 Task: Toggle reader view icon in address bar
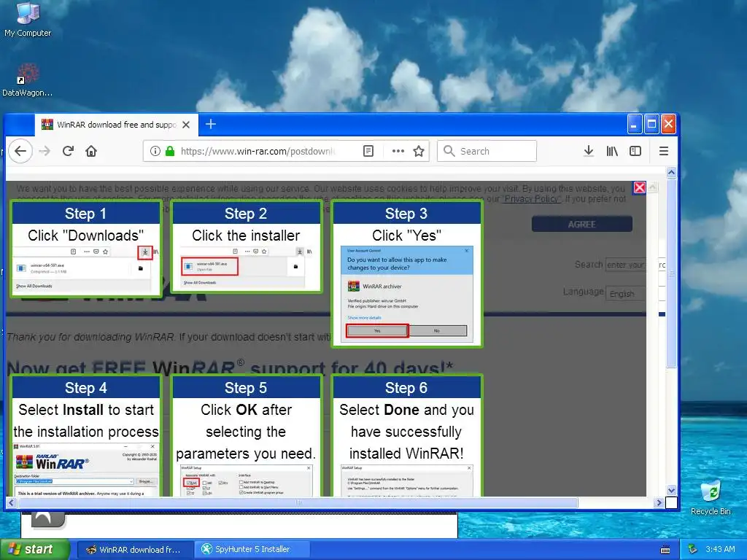[x=368, y=152]
